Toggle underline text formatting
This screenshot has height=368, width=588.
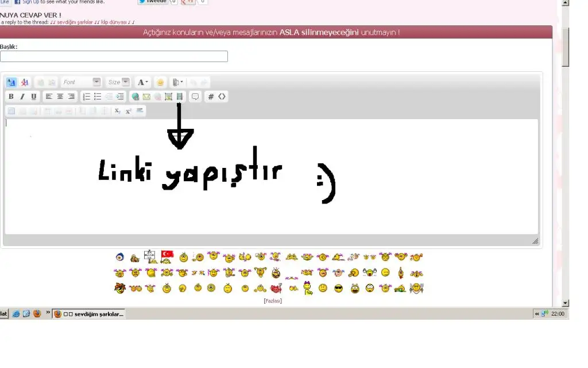click(x=34, y=97)
